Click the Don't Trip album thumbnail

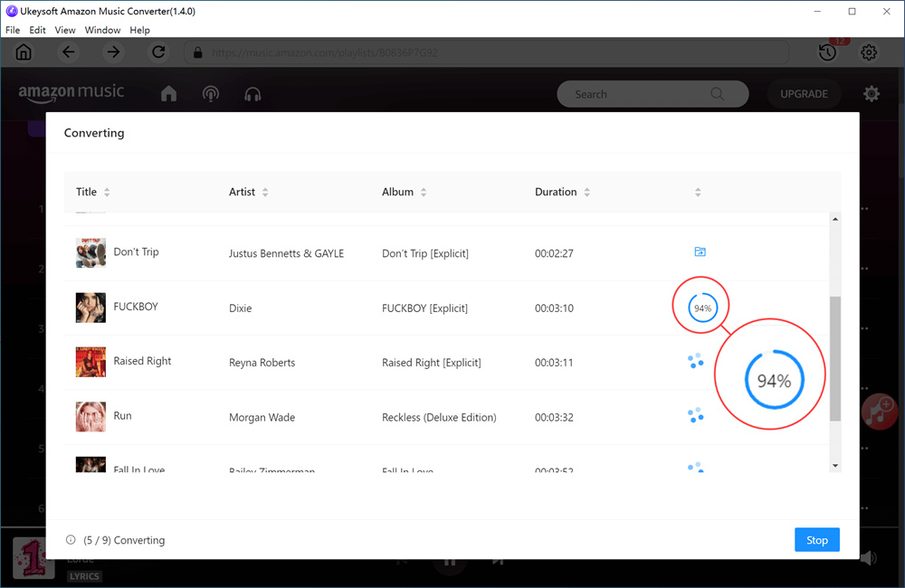point(90,252)
